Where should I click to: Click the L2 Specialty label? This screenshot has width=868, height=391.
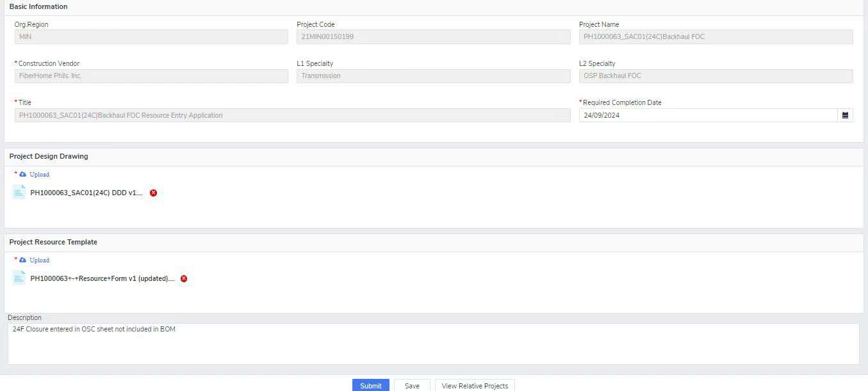pos(597,63)
